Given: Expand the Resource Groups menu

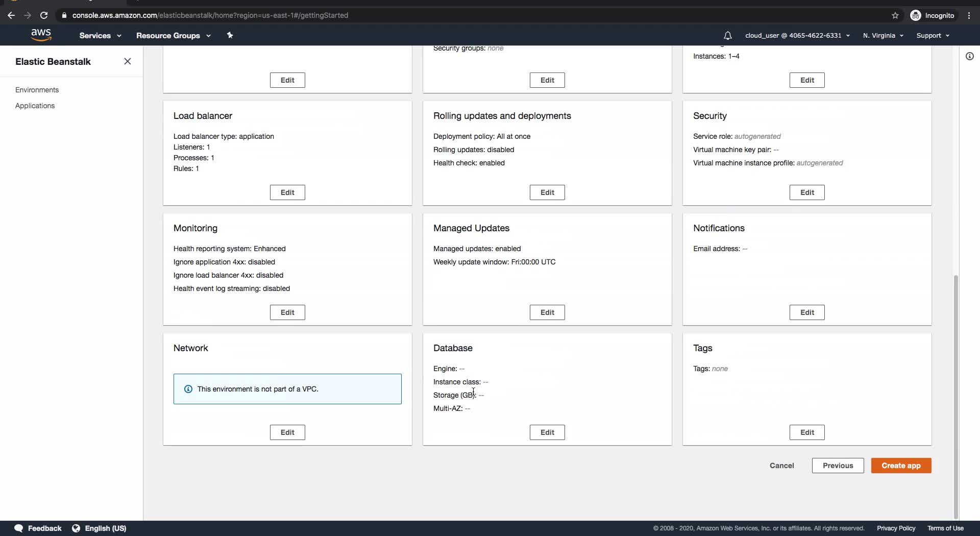Looking at the screenshot, I should click(x=174, y=35).
